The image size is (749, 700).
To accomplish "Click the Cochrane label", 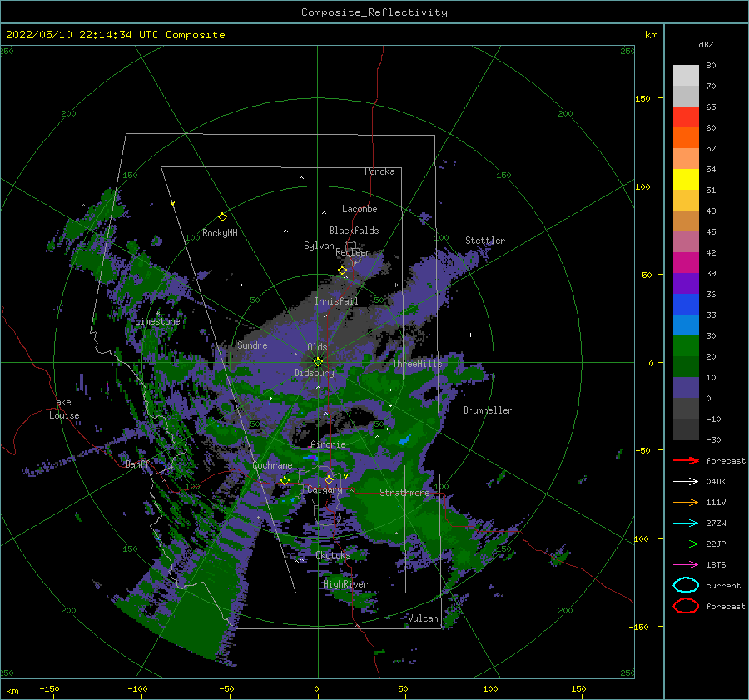I will (272, 465).
